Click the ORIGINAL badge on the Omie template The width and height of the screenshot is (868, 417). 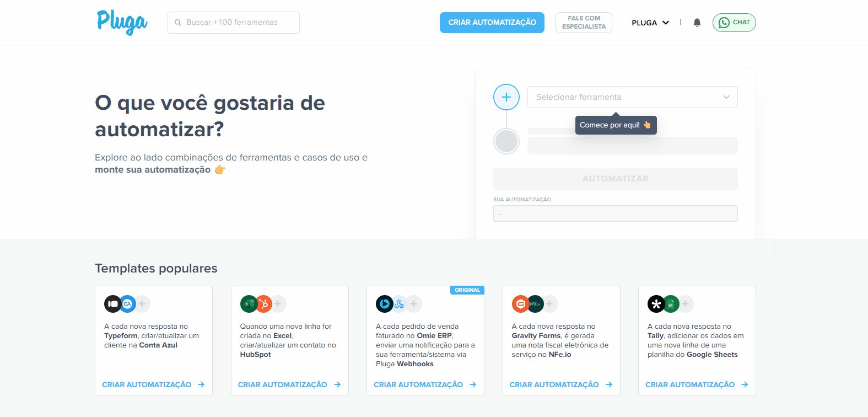click(x=467, y=290)
